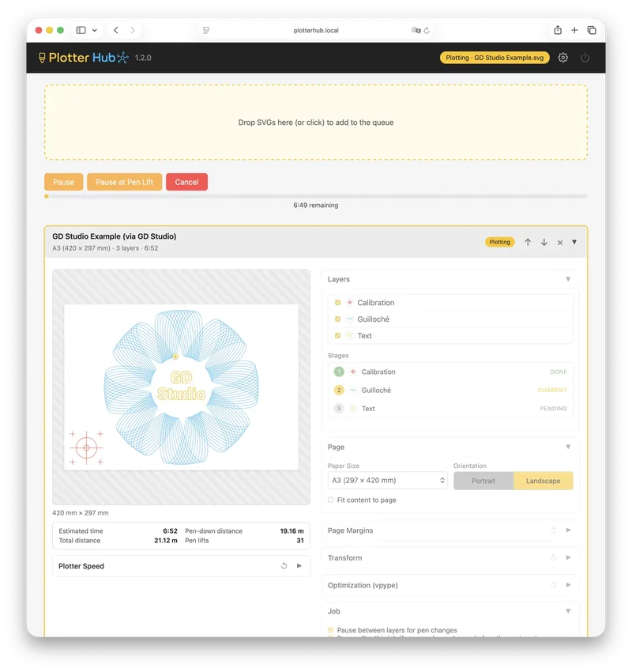Viewport: 632px width, 672px height.
Task: Click the plot progress bar
Action: click(315, 196)
